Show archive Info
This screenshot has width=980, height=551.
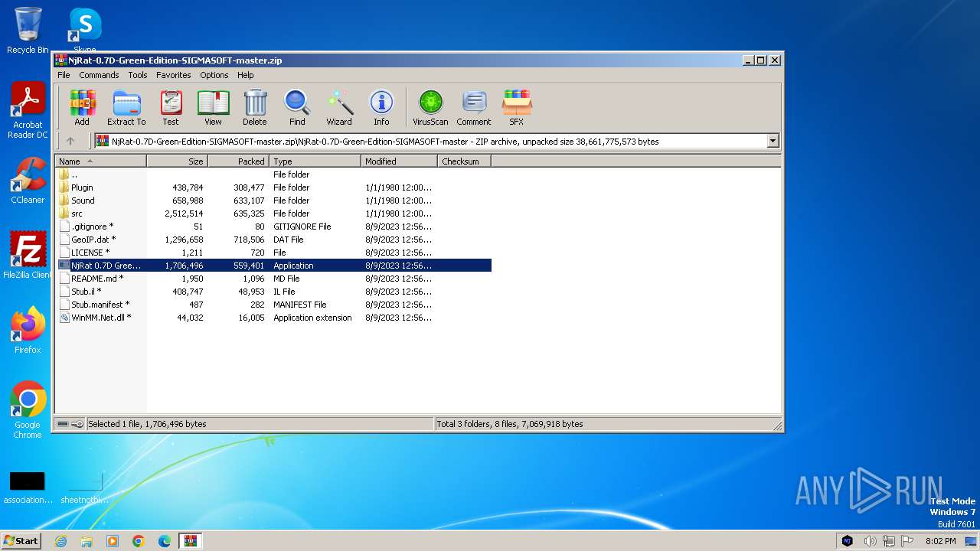pos(381,107)
